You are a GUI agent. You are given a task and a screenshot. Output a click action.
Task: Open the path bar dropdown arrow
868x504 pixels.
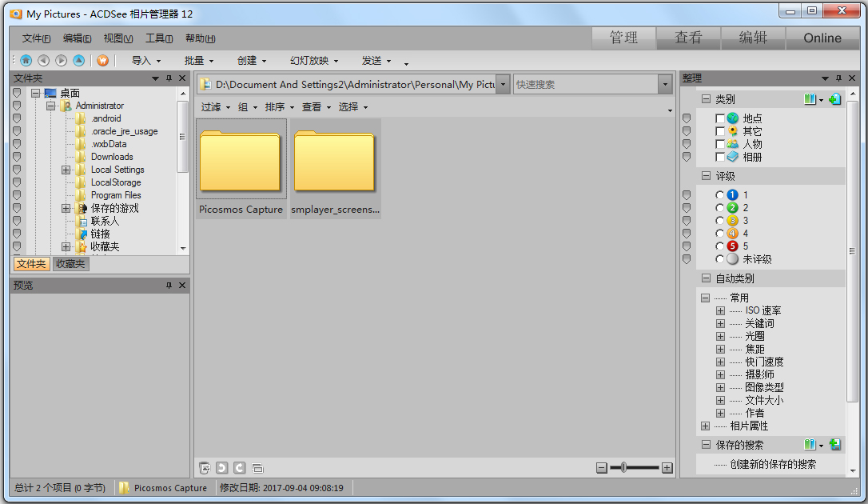click(504, 84)
